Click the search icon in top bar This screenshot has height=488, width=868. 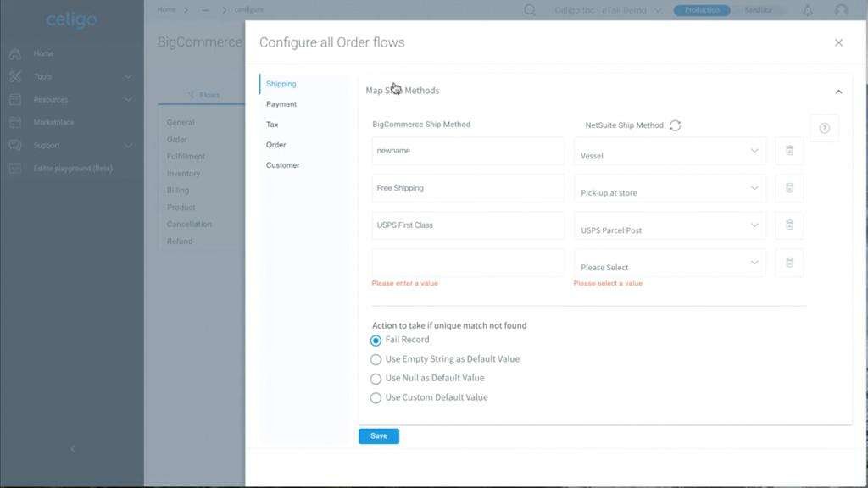pos(530,10)
